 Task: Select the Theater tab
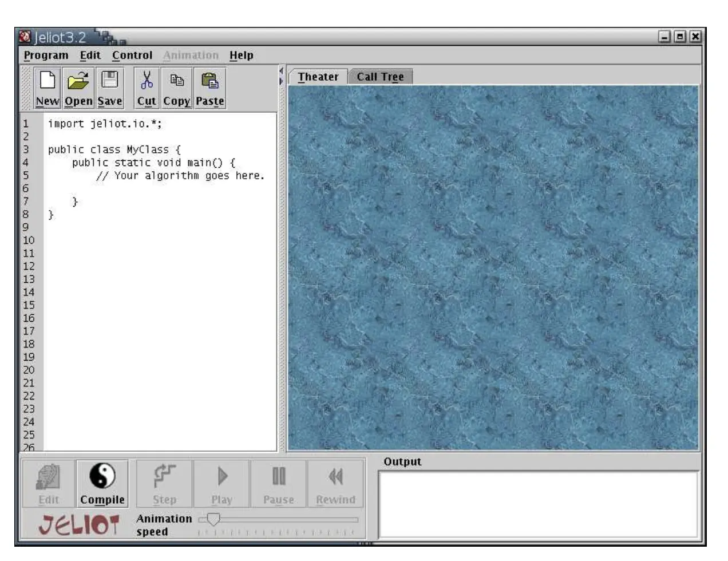(318, 77)
